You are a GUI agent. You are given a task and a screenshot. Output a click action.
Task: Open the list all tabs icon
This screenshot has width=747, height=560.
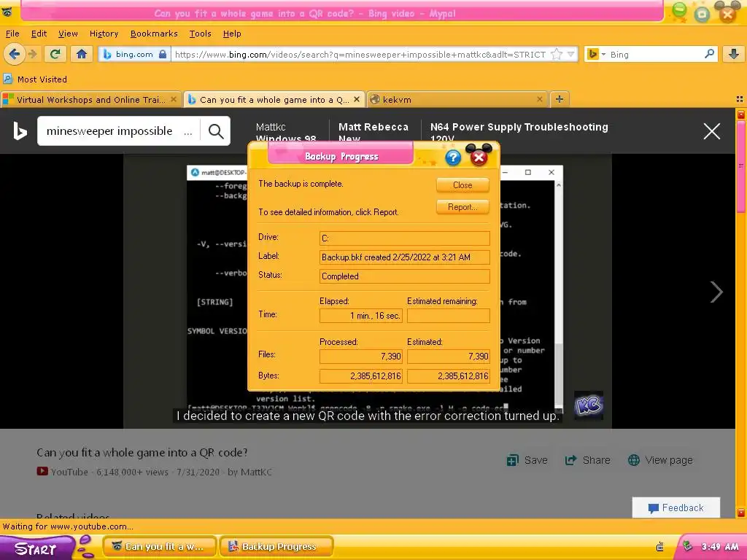click(x=740, y=99)
